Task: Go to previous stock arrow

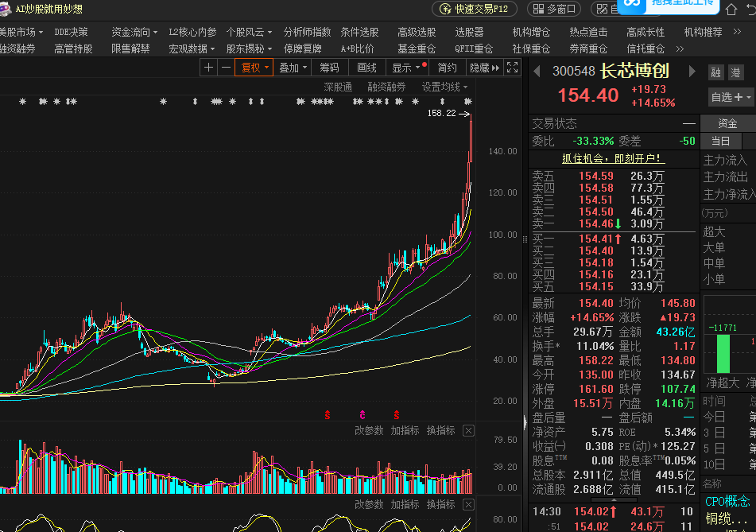Action: pyautogui.click(x=537, y=72)
